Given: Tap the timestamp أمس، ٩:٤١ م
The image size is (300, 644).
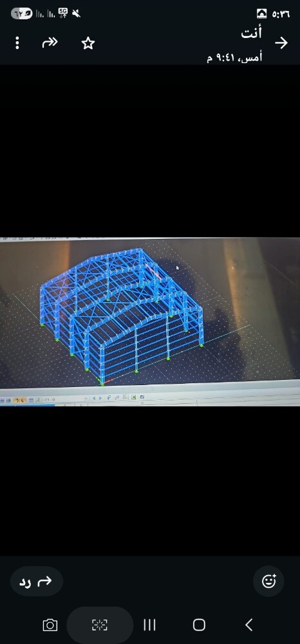Looking at the screenshot, I should coord(235,57).
